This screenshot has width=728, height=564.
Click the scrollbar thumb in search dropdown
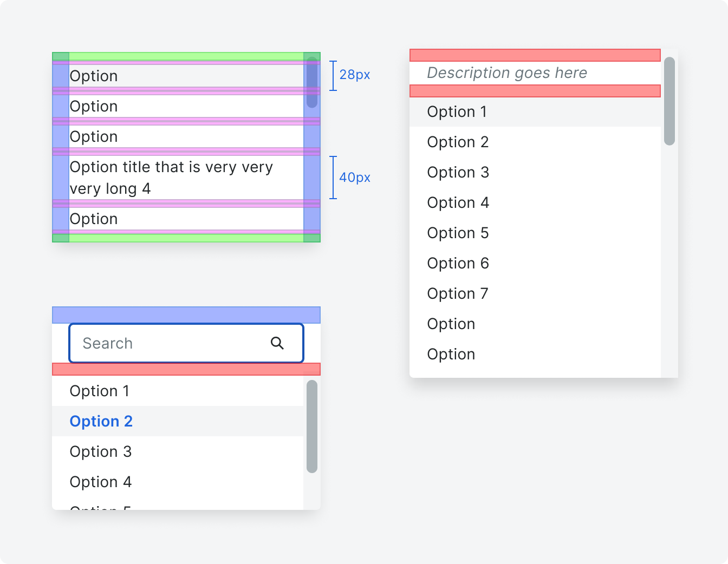click(x=312, y=427)
